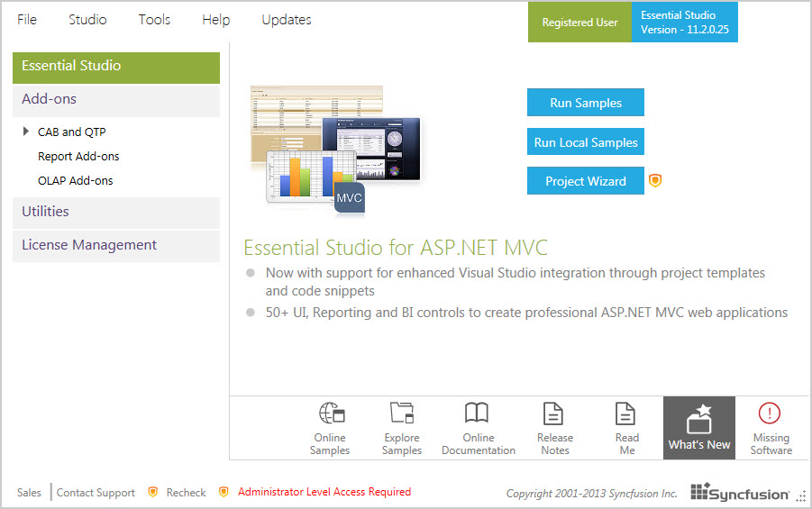Click the Run Samples button
Image resolution: width=812 pixels, height=509 pixels.
[586, 103]
